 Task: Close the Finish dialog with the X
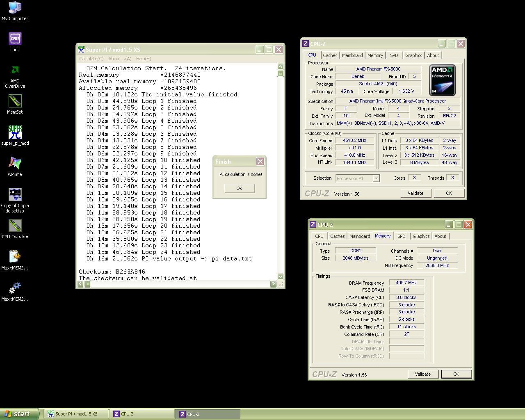tap(260, 162)
